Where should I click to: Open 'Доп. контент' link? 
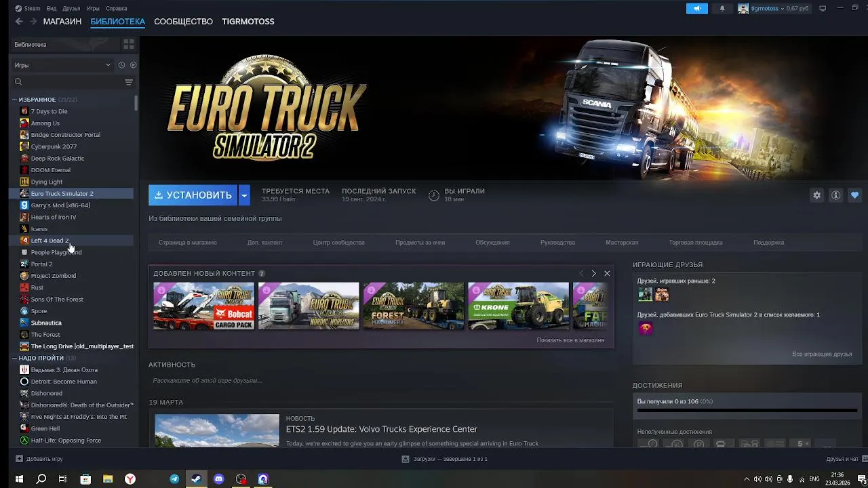coord(265,243)
